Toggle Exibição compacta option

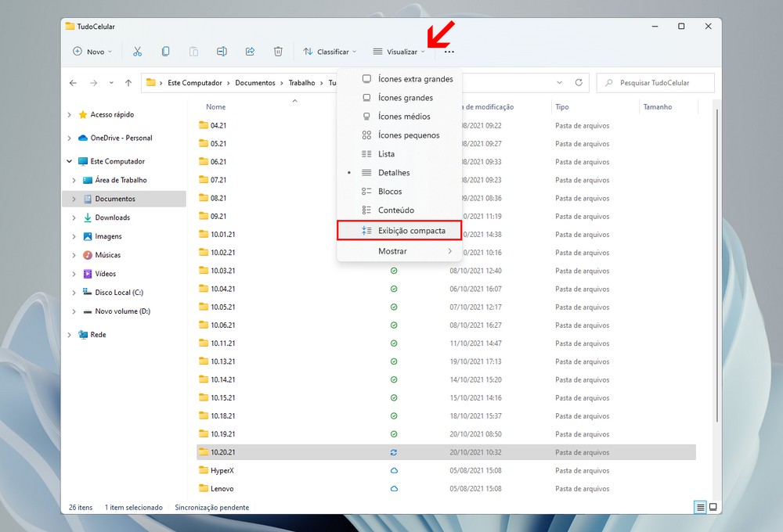(x=399, y=231)
